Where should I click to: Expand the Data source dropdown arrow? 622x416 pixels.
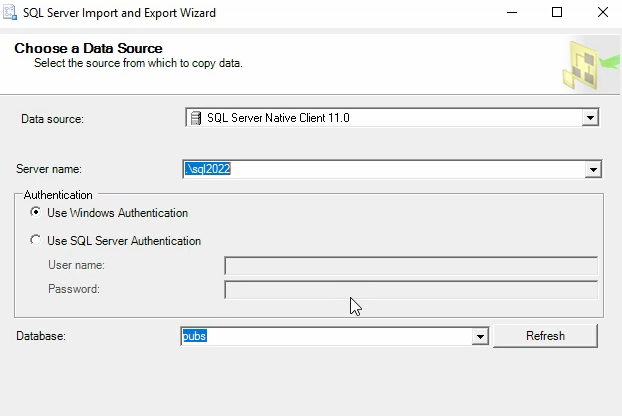tap(590, 118)
